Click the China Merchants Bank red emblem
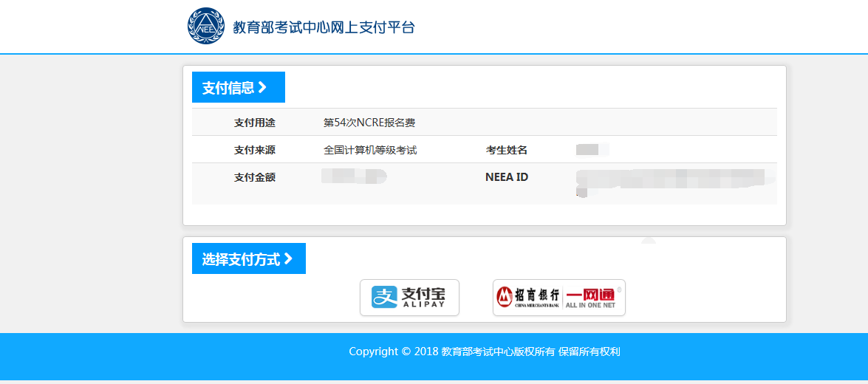The image size is (868, 384). [x=505, y=298]
